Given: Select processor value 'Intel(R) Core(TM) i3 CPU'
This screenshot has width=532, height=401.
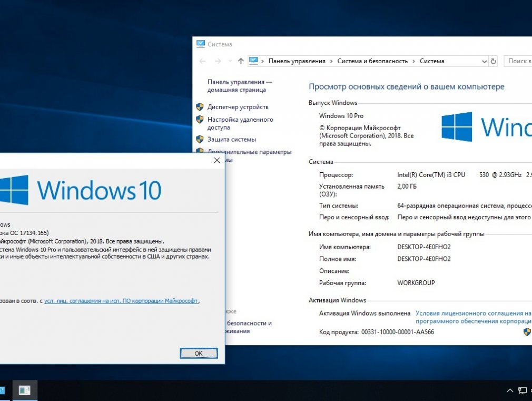Looking at the screenshot, I should click(x=431, y=175).
